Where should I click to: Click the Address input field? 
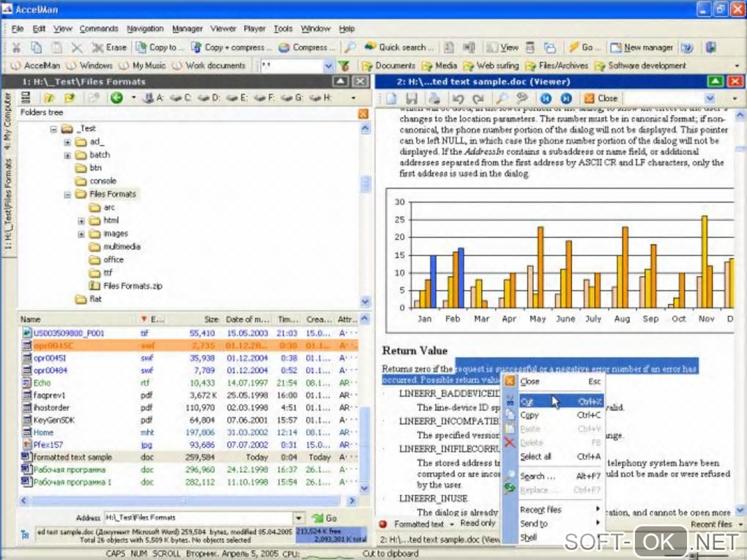(198, 518)
